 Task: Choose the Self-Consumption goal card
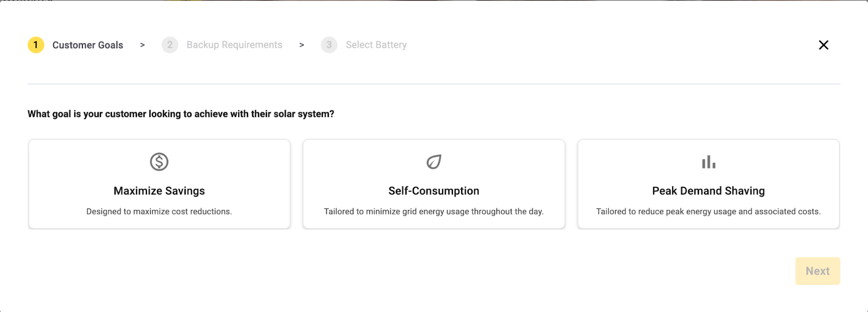434,184
